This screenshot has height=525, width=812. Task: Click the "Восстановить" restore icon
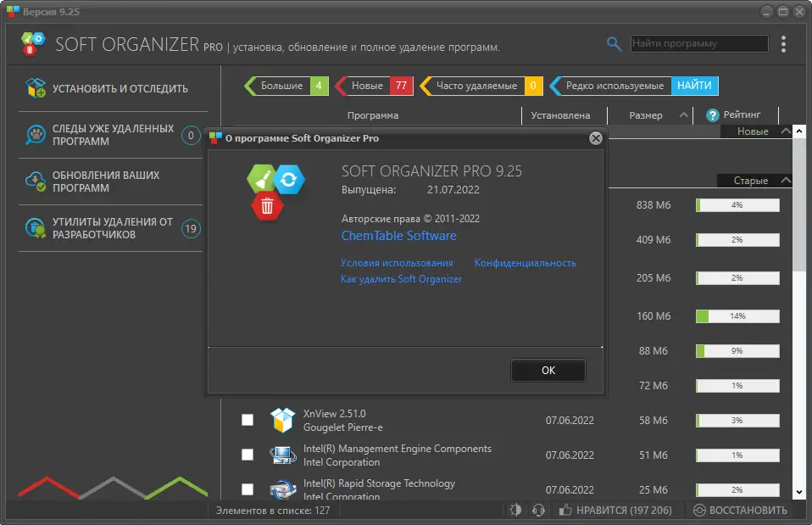(x=699, y=511)
